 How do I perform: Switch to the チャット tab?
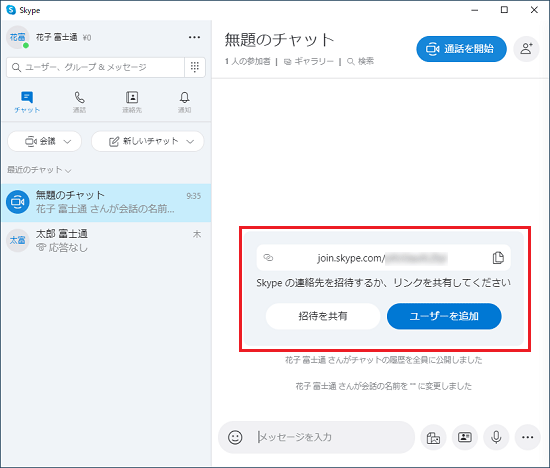27,102
